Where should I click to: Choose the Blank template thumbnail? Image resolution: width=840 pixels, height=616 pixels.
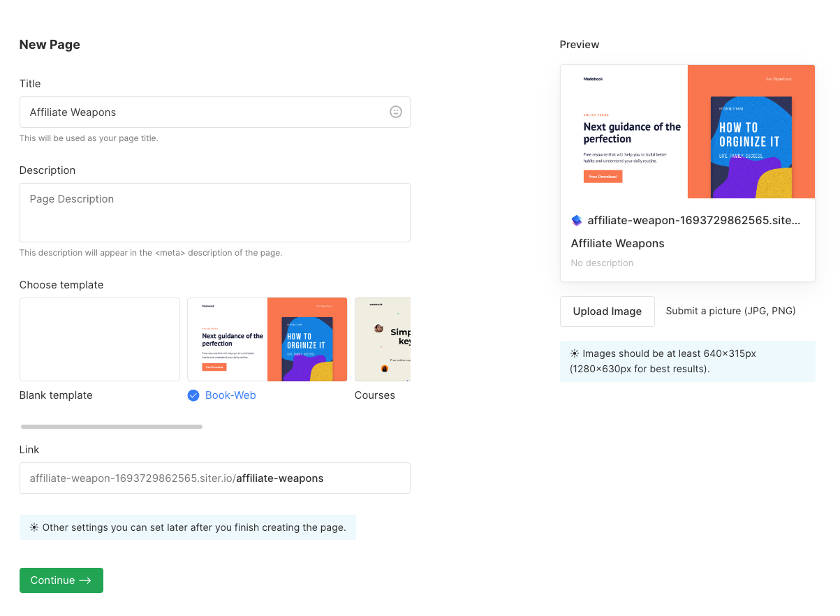pyautogui.click(x=100, y=339)
